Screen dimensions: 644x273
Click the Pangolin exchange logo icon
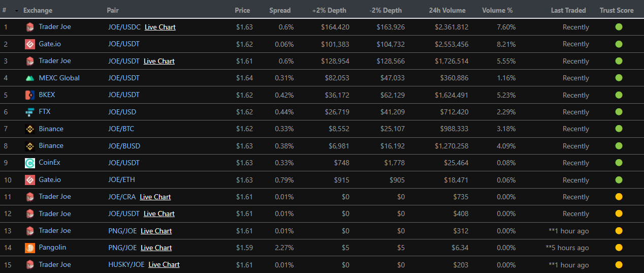click(x=30, y=248)
